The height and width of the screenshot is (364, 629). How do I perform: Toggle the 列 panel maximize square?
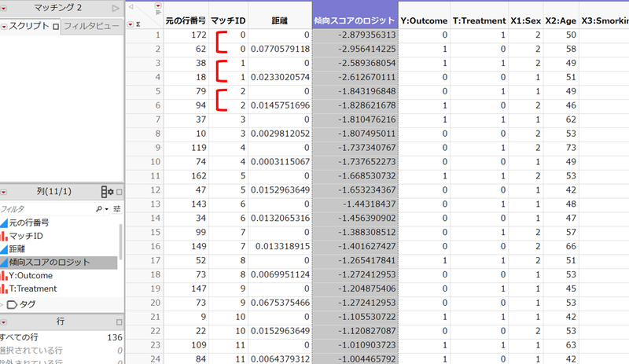click(x=120, y=193)
